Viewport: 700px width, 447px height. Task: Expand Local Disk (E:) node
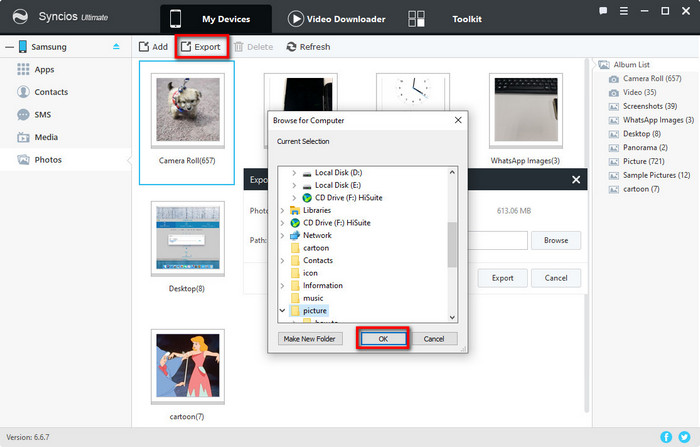[x=294, y=185]
